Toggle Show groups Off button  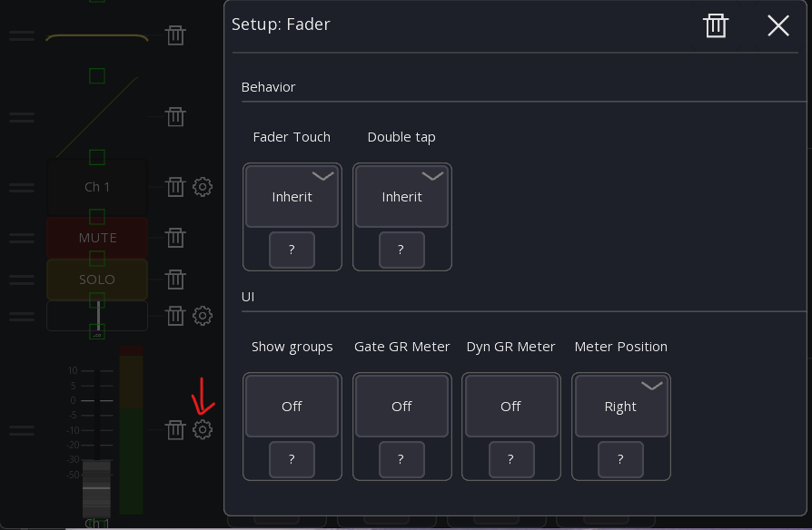coord(292,407)
